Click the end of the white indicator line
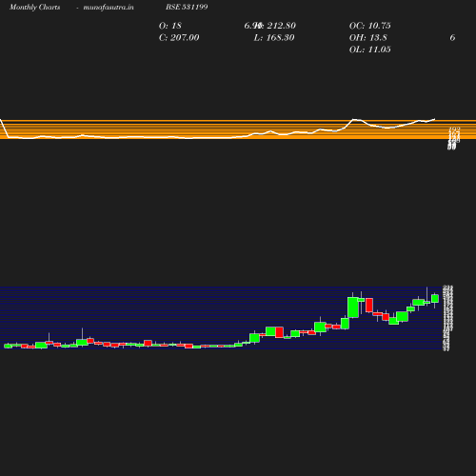Screen dimensions: 476x476 coord(434,119)
